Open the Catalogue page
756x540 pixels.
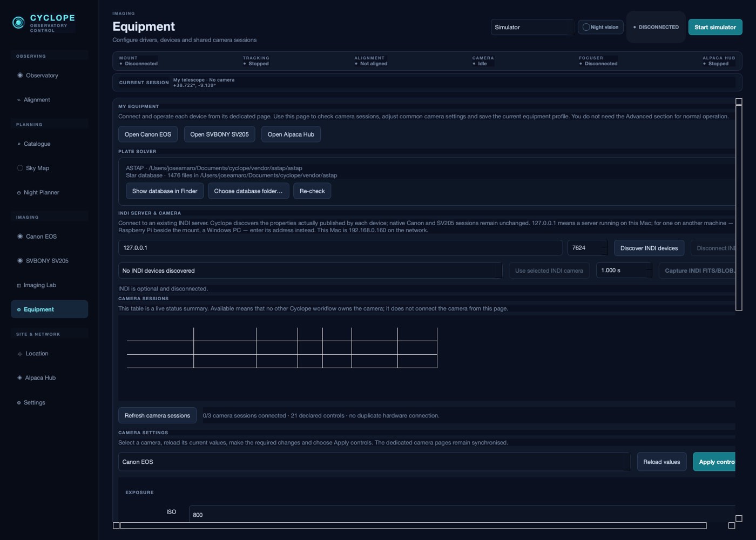pyautogui.click(x=50, y=144)
